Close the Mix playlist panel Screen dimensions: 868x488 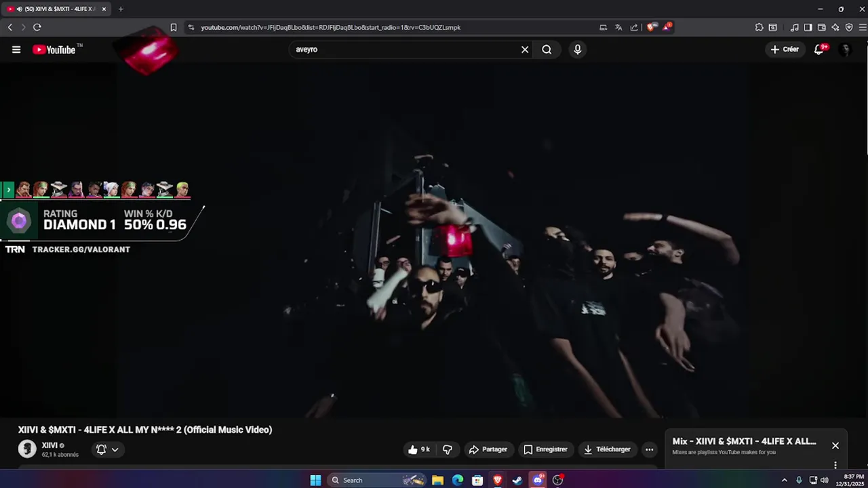[835, 445]
